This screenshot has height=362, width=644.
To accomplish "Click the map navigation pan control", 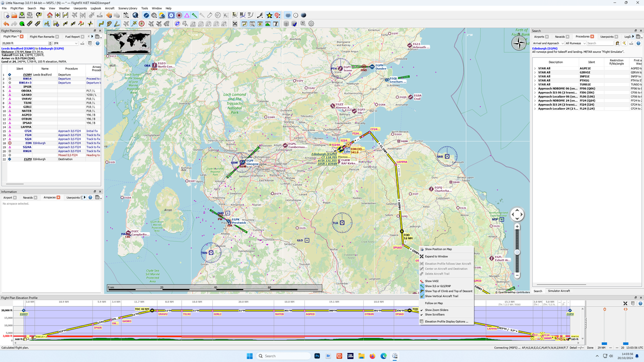I will (517, 215).
